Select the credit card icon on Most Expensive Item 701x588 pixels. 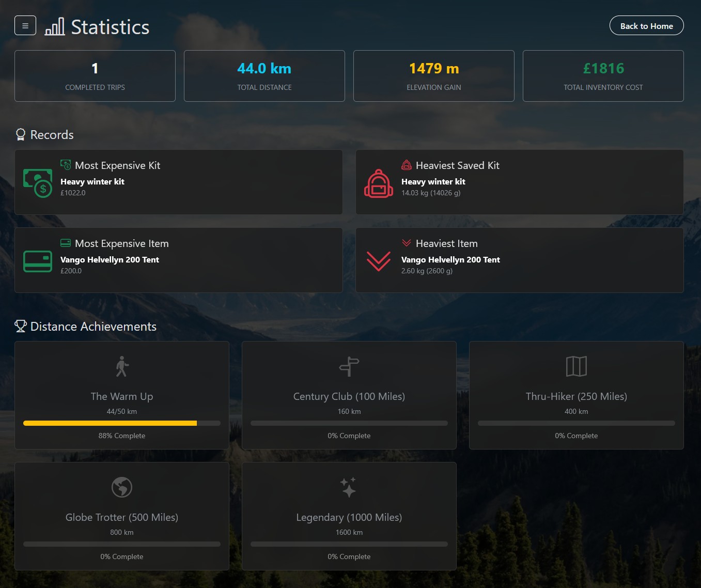point(37,261)
